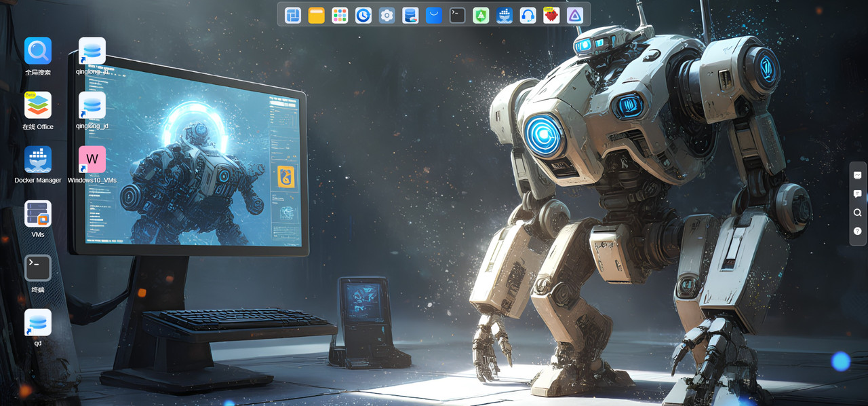868x406 pixels.
Task: Open the purple triangle app in the dock
Action: [x=575, y=15]
